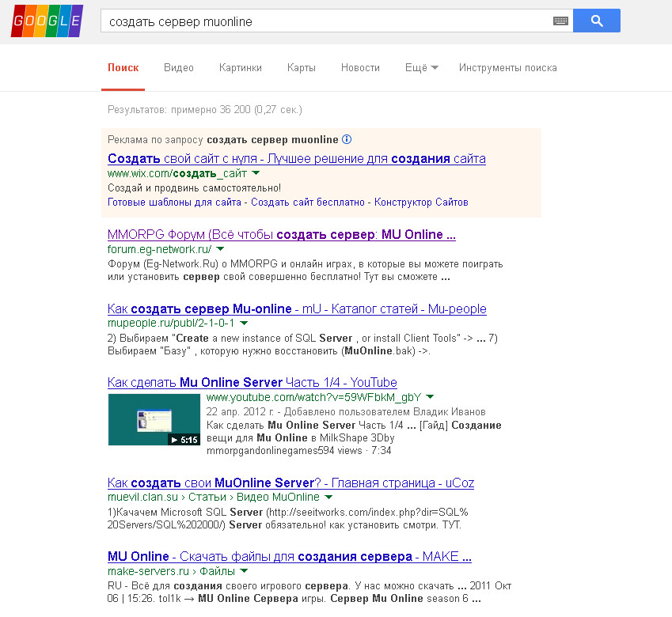Image resolution: width=672 pixels, height=617 pixels.
Task: Open the wix.com ad URL dropdown arrow
Action: click(256, 173)
